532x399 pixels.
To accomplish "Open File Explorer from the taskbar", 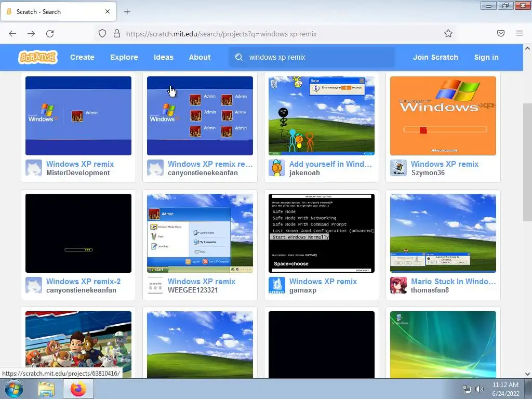I will click(46, 389).
